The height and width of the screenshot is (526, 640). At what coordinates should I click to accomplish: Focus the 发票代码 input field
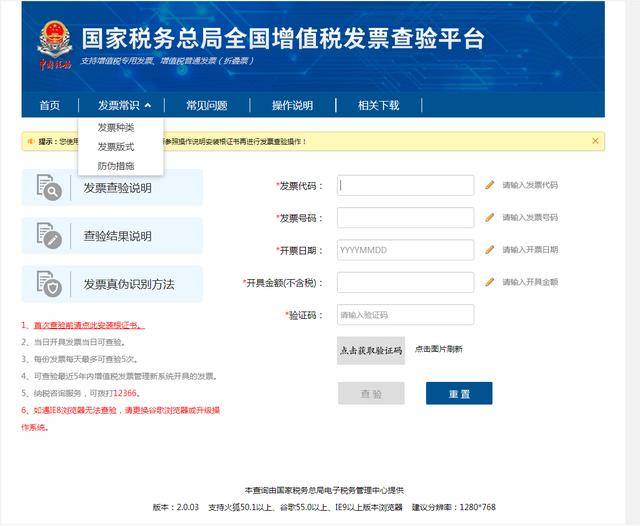[406, 185]
